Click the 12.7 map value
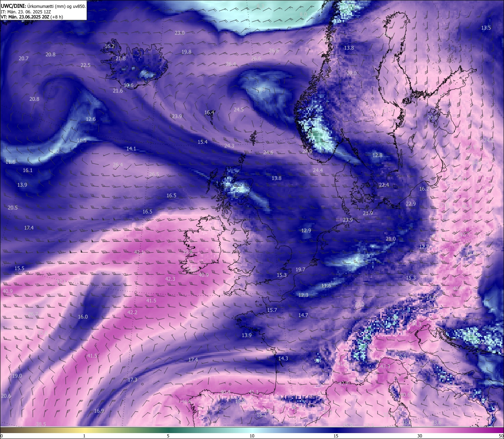 (424, 246)
